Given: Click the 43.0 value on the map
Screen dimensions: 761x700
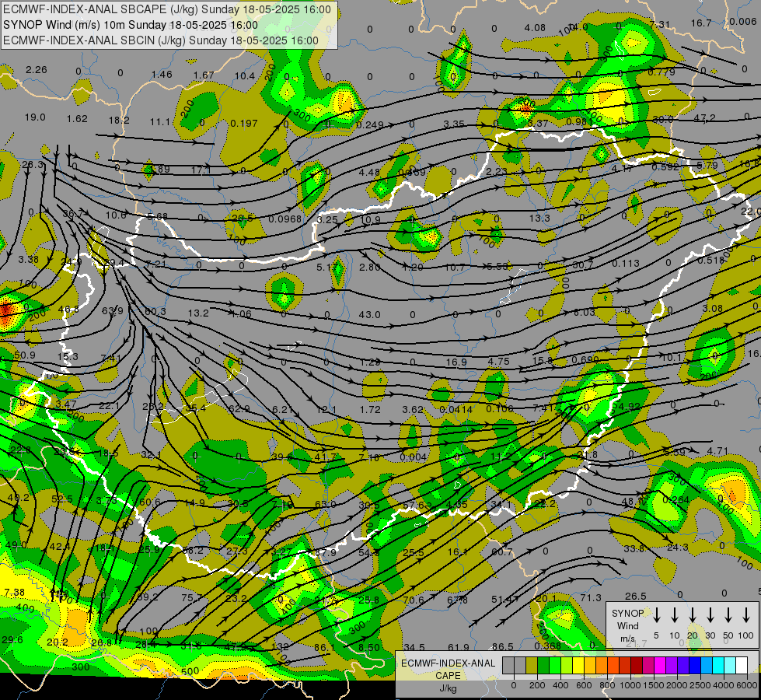Looking at the screenshot, I should (369, 315).
